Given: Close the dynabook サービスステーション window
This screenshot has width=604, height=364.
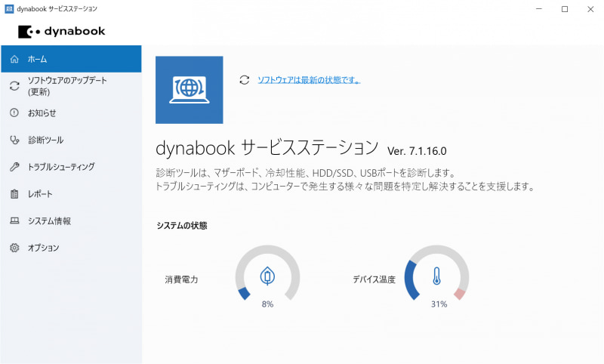Looking at the screenshot, I should coord(590,9).
